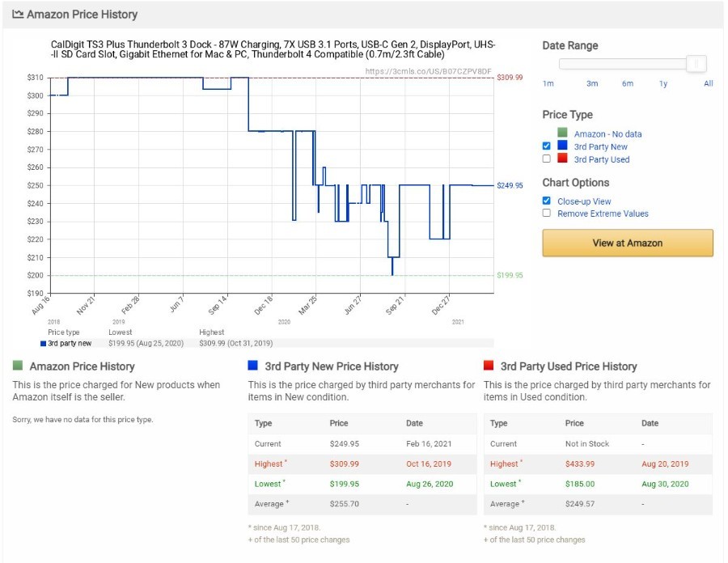Image resolution: width=728 pixels, height=563 pixels.
Task: Toggle the Close-up View checkbox
Action: [547, 201]
